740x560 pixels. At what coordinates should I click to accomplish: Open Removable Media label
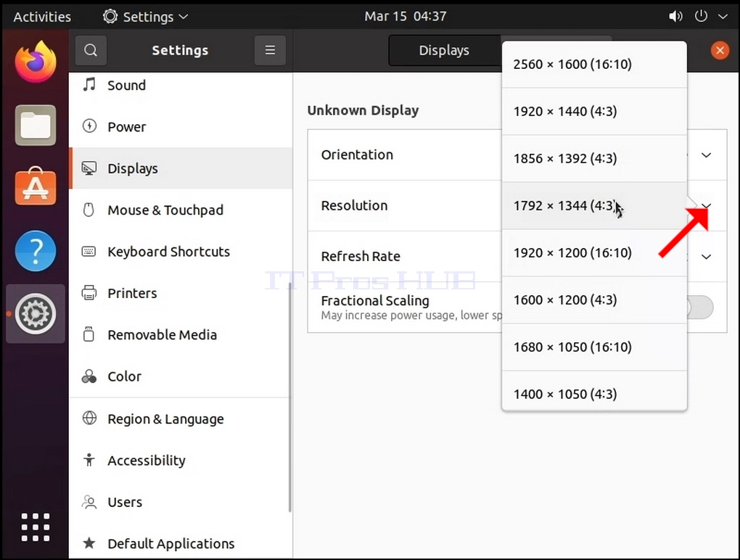click(x=163, y=334)
